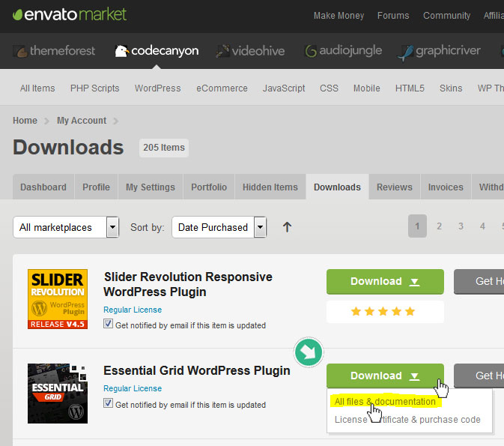The width and height of the screenshot is (504, 446).
Task: Open the My Settings tab
Action: coord(151,187)
